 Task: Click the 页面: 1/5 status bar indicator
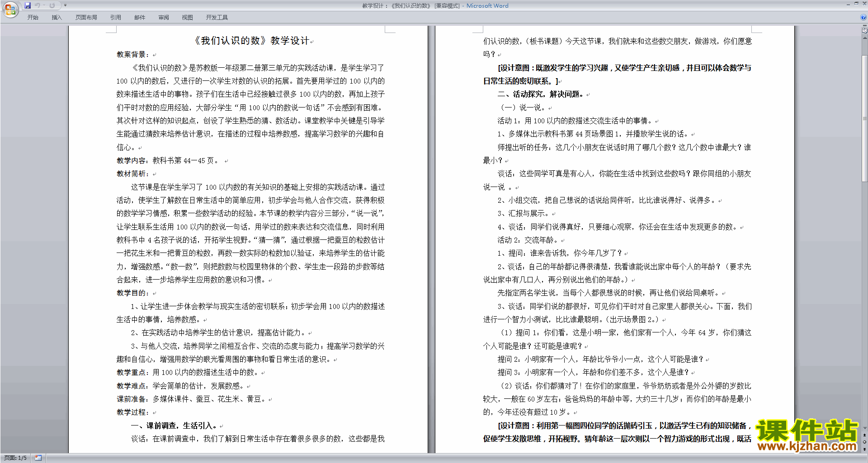click(15, 458)
